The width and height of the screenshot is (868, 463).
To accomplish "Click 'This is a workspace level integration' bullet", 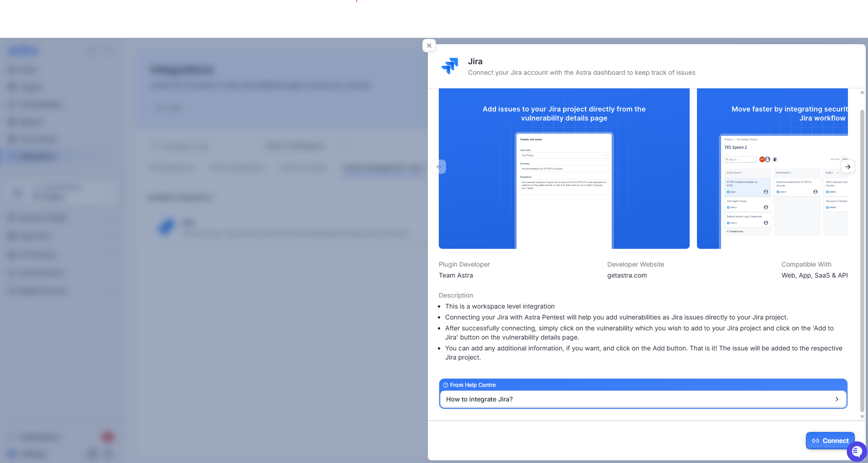I will (x=500, y=306).
